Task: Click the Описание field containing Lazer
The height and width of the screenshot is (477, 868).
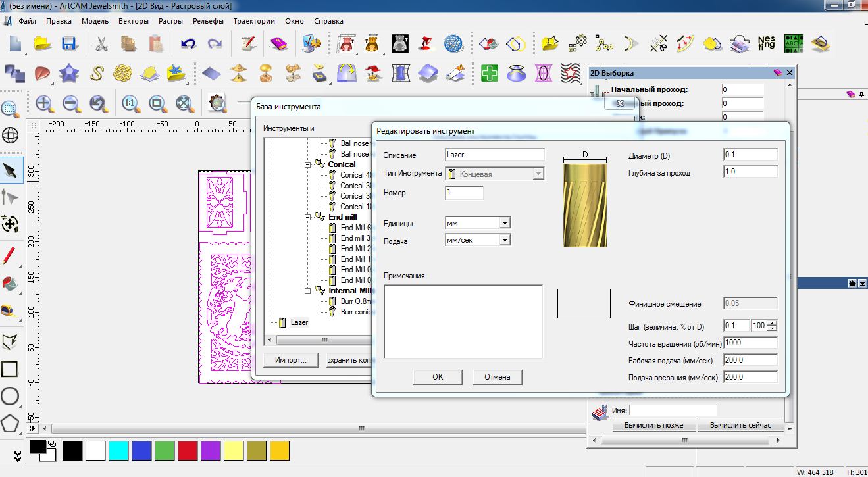Action: point(495,155)
